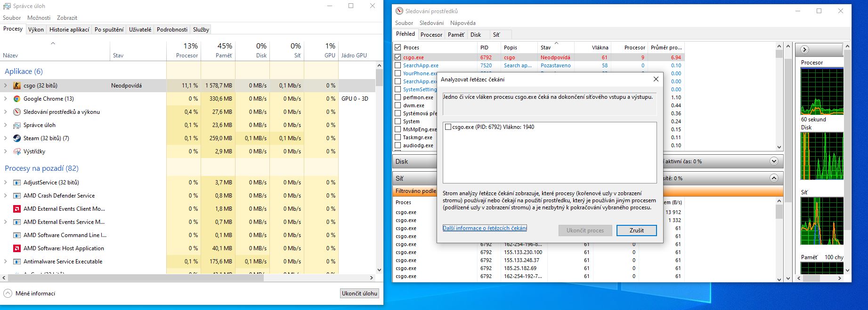Click the Zrušit button in dialog
Viewport: 868px width, 310px height.
tap(636, 230)
